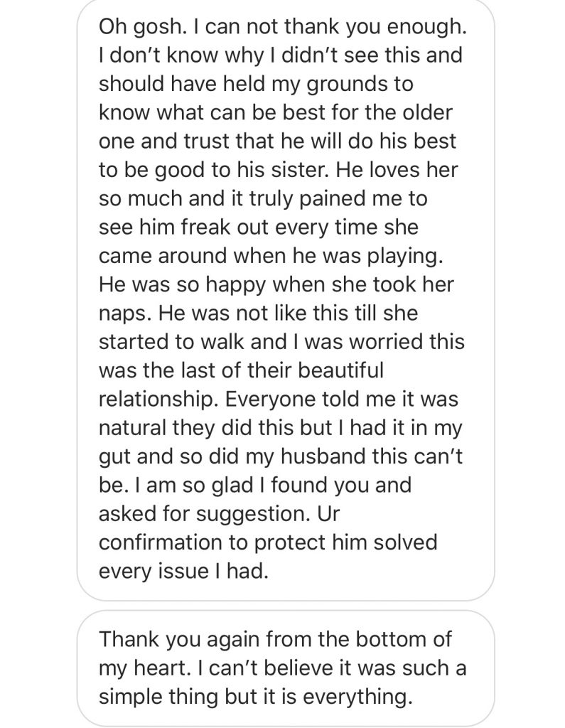The image size is (565, 728).
Task: Tap the words "every issue I had."
Action: 184,572
